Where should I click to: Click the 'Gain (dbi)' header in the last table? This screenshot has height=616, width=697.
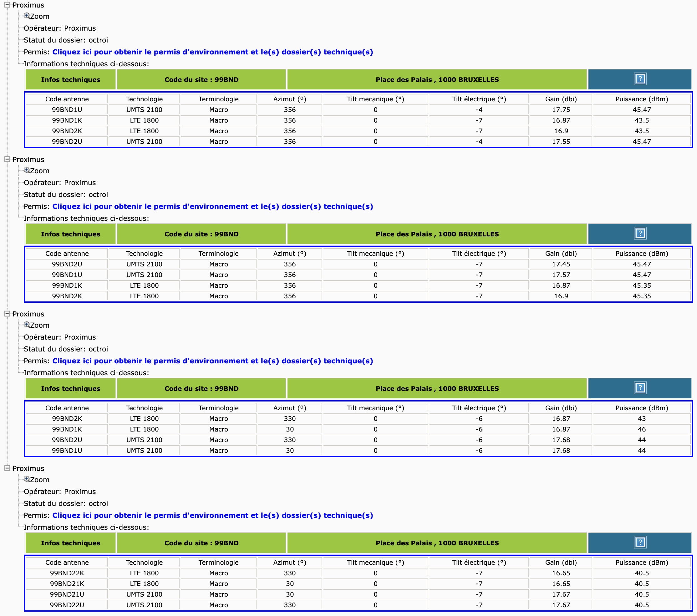coord(561,563)
